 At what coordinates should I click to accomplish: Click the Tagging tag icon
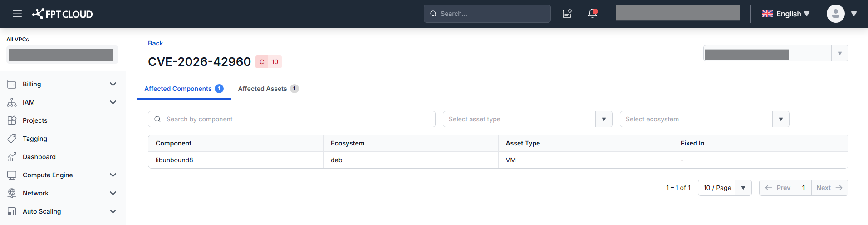point(12,139)
